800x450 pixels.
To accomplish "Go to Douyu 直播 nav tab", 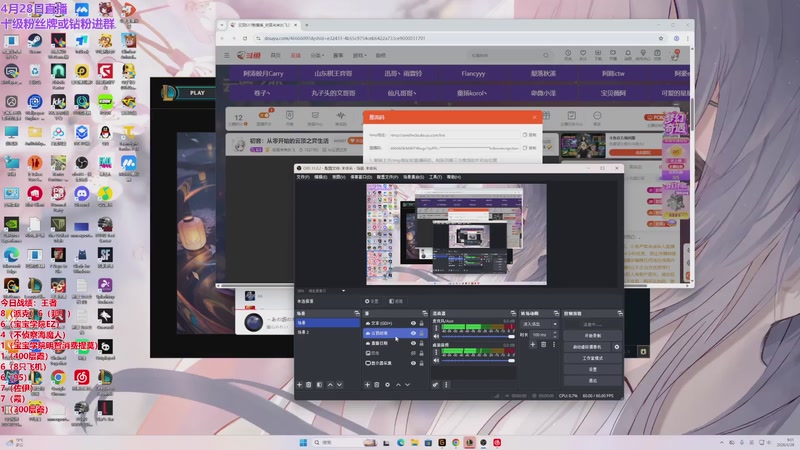I will coord(296,55).
